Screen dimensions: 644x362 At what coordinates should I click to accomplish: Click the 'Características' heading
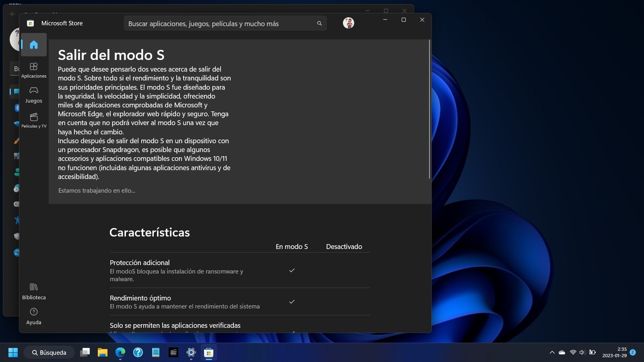point(149,232)
